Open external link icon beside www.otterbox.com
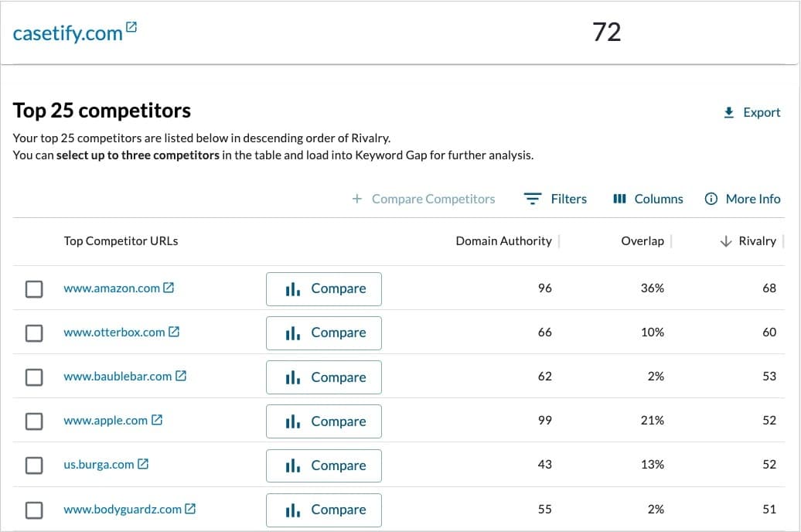 pos(174,332)
